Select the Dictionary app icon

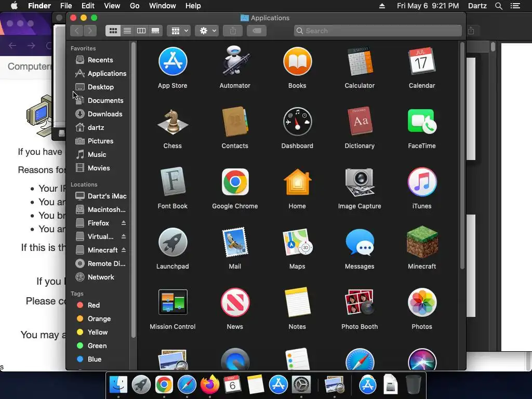pyautogui.click(x=360, y=122)
